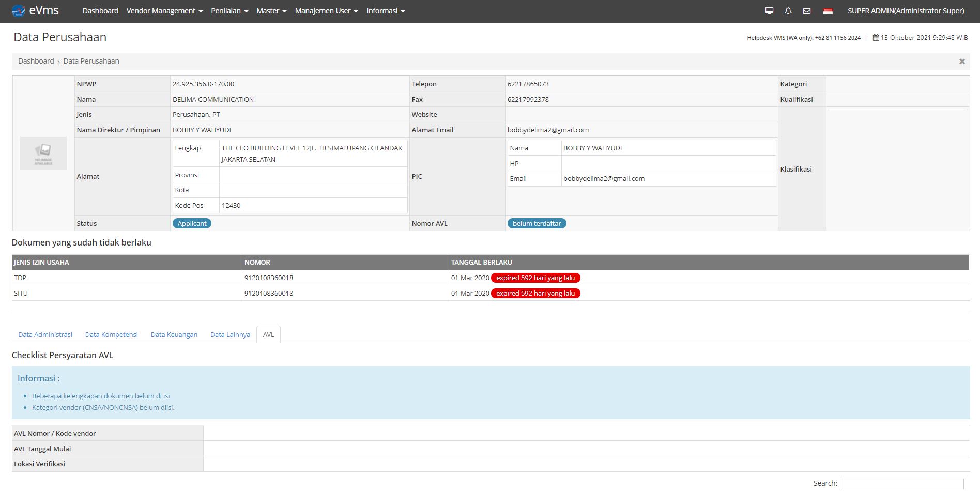Click the expired badge on the TDP row
Screen dimensions: 980x491
coord(535,278)
